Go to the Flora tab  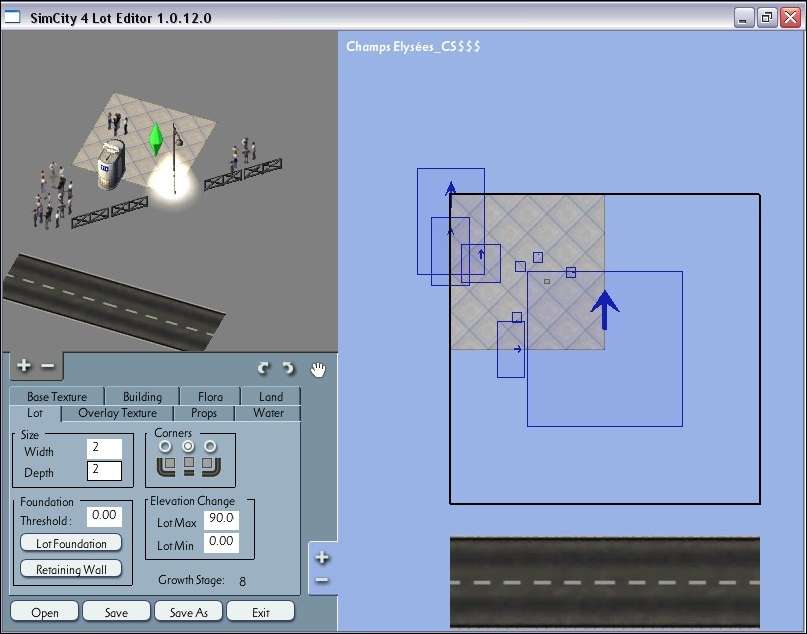tap(211, 397)
